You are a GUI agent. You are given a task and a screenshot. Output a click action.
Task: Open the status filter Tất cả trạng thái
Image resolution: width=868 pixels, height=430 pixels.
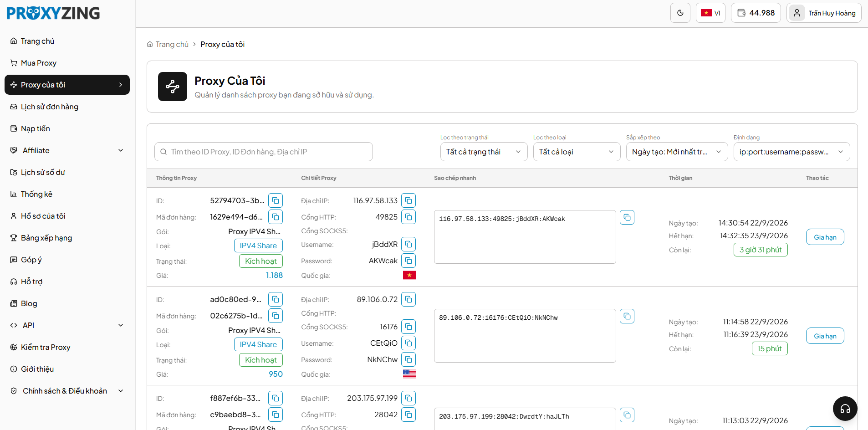click(x=484, y=152)
